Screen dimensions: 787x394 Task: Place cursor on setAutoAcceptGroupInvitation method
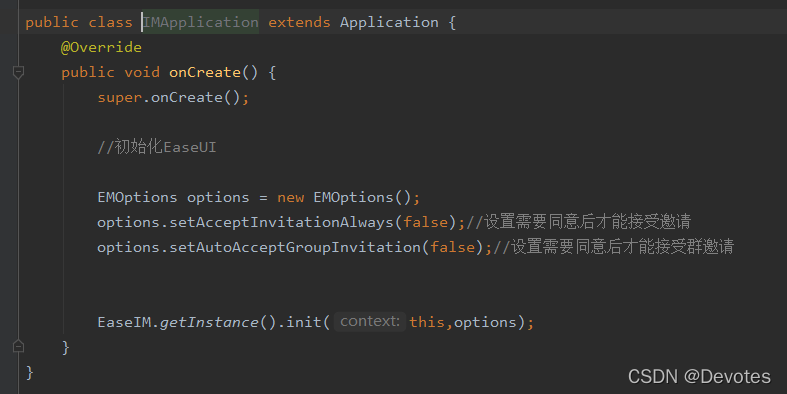click(x=295, y=247)
